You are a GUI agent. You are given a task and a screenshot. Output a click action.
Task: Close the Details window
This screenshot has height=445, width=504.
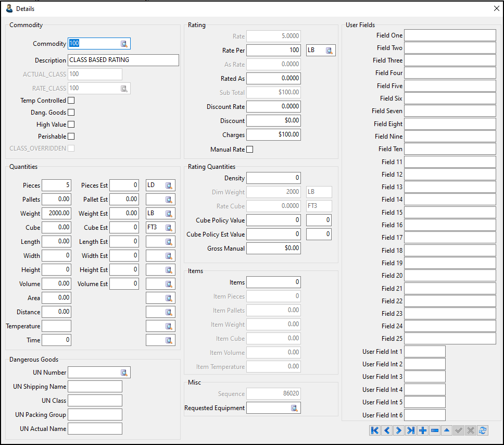point(496,8)
